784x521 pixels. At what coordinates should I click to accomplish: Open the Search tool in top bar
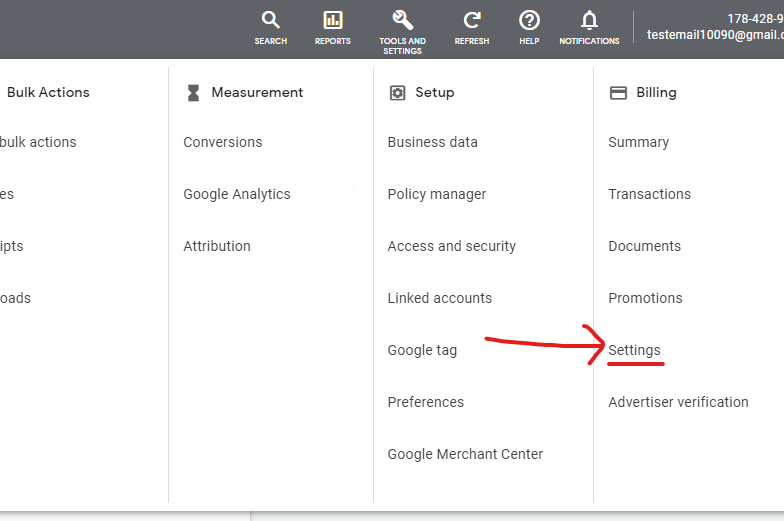[270, 28]
